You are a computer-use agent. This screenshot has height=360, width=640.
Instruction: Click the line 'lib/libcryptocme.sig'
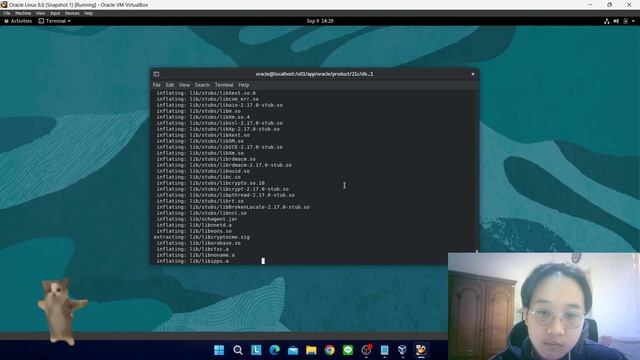(220, 237)
